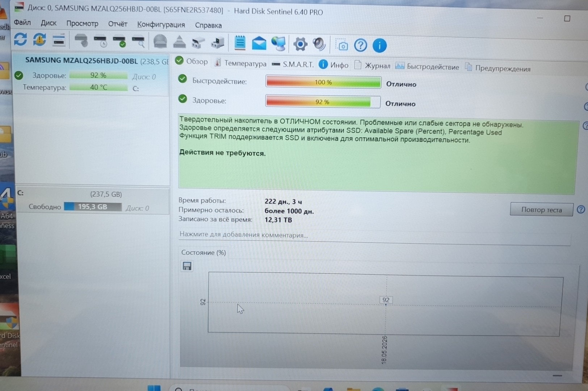This screenshot has height=391, width=588.
Task: Click the drive with boxes toolbar icon
Action: point(198,42)
